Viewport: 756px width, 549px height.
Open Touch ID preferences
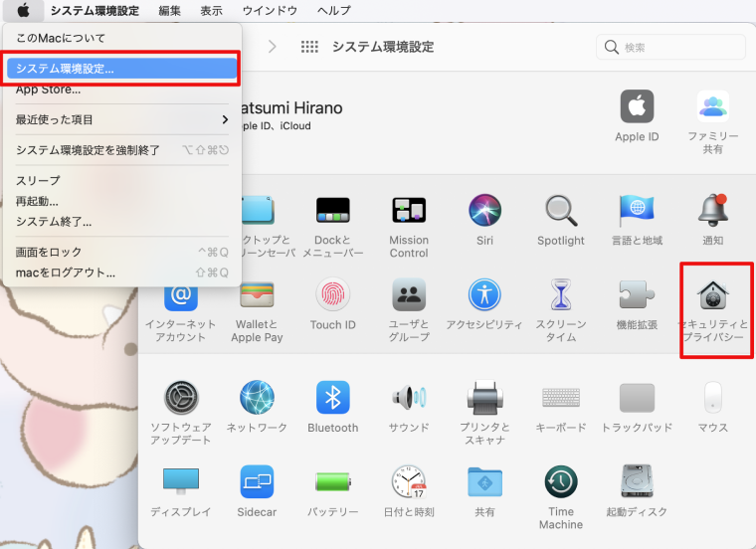[x=332, y=304]
